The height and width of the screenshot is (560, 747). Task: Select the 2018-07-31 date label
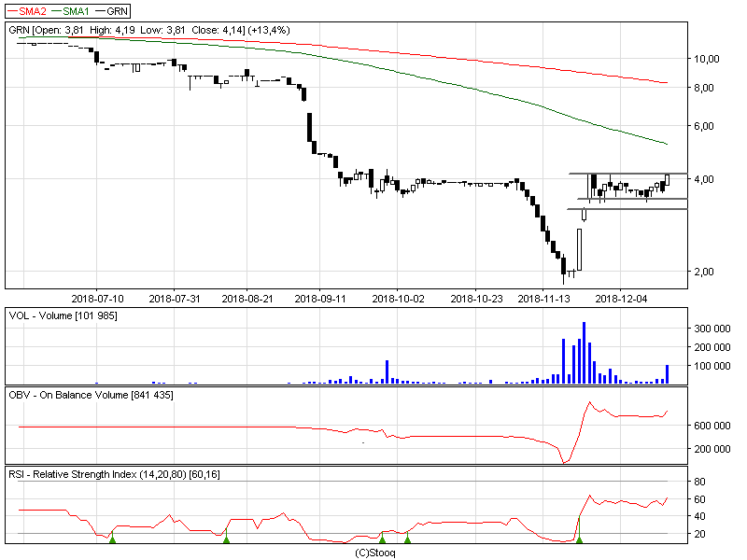[175, 299]
